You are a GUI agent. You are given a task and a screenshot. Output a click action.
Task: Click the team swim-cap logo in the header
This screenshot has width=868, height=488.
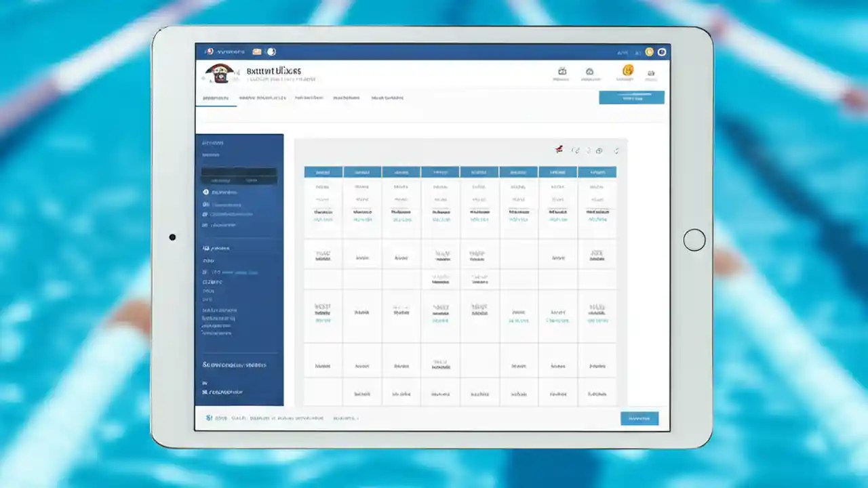pos(220,73)
